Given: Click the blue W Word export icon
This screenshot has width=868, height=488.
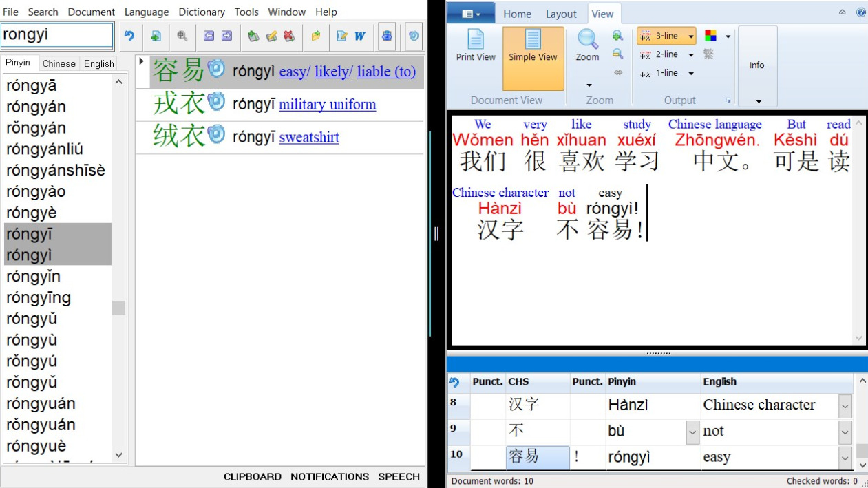Looking at the screenshot, I should (359, 36).
